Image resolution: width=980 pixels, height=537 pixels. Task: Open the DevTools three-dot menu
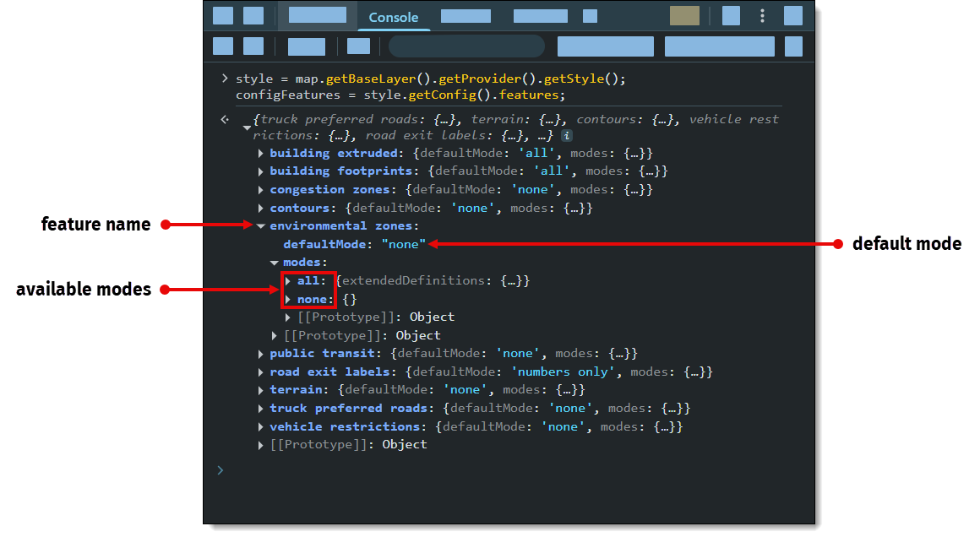pos(762,16)
